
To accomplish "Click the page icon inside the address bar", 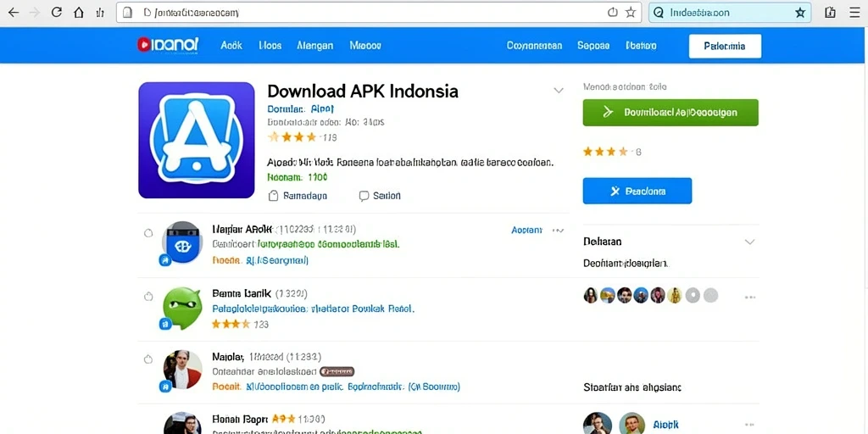I will click(127, 12).
